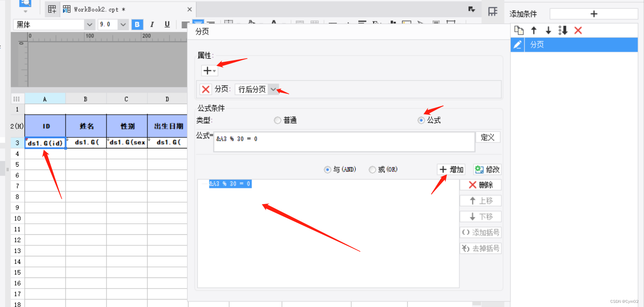Image resolution: width=644 pixels, height=307 pixels.
Task: Select the ID header cell
Action: pyautogui.click(x=45, y=126)
